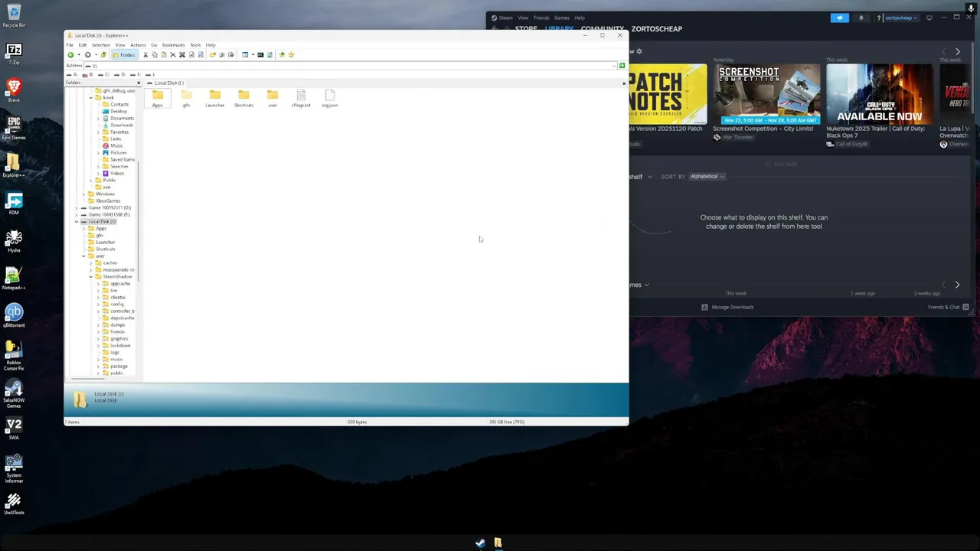Viewport: 980px width, 551px height.
Task: Open the File menu in Explorer++
Action: pos(70,45)
